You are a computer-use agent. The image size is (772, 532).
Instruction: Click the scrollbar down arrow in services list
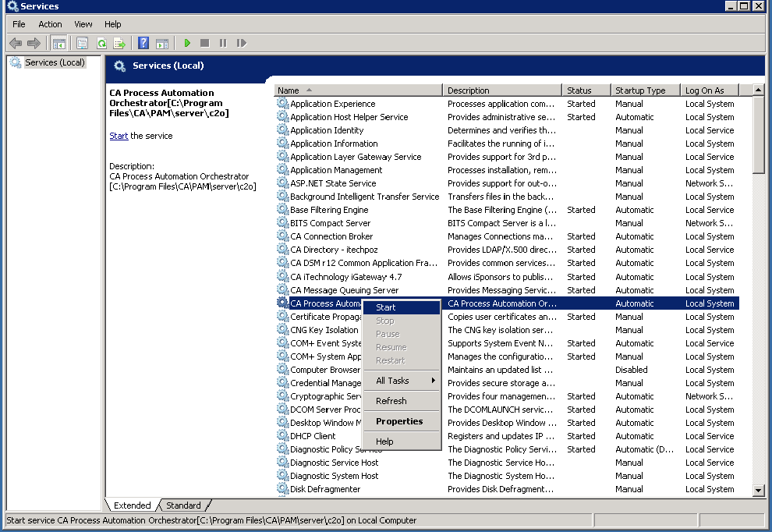[759, 490]
